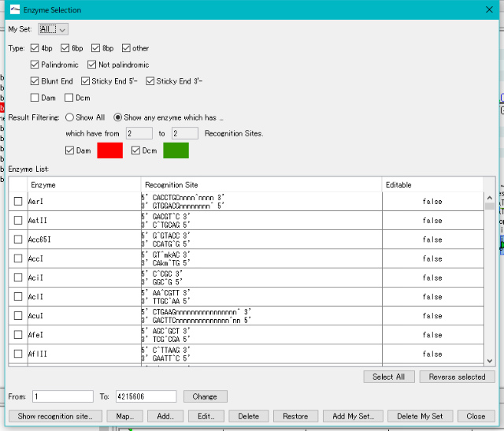Screen dimensions: 504x431
Task: Enable the Dcm type filter checkbox
Action: tap(69, 98)
